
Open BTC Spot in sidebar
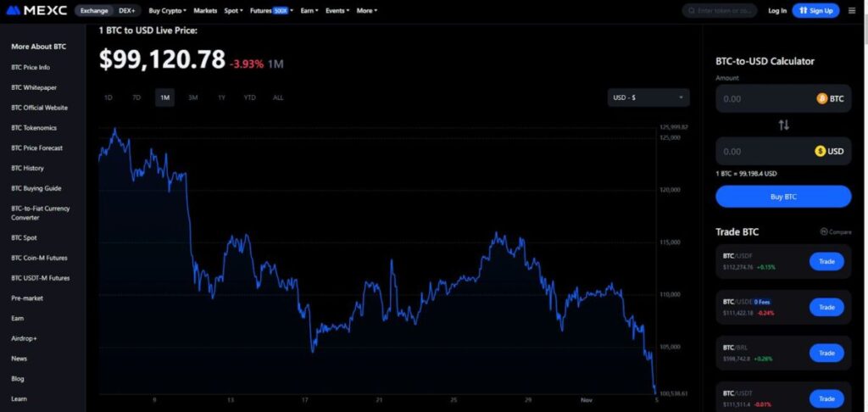(24, 237)
